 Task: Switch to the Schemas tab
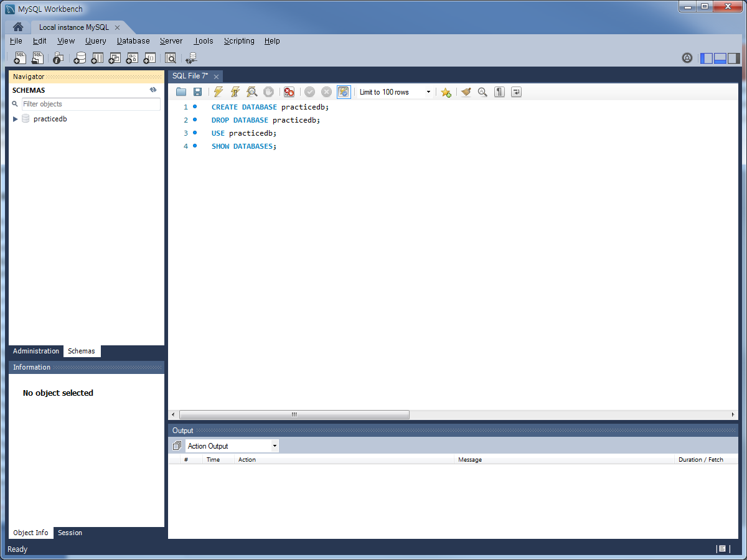tap(82, 351)
